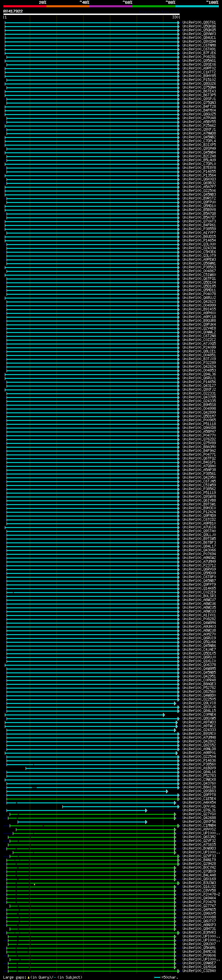This screenshot has height=980, width=222.
Task: Select hit label UniRef100_Q8VWV3
Action: click(199, 34)
